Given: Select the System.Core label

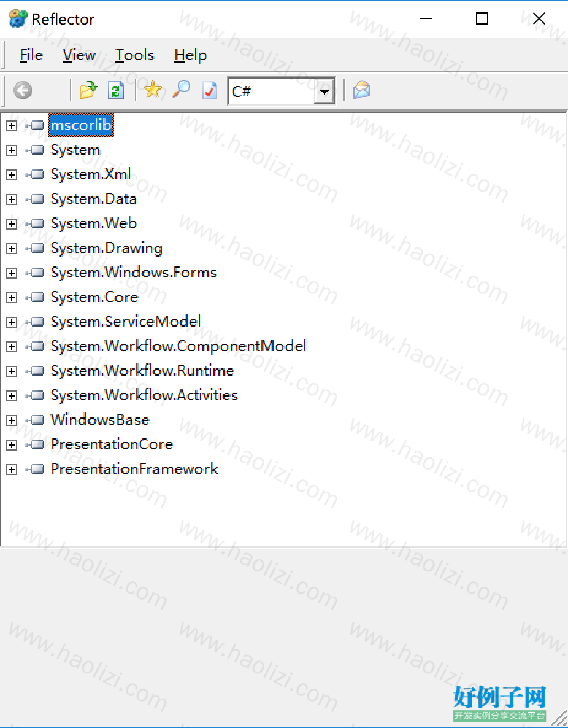Looking at the screenshot, I should pyautogui.click(x=94, y=297).
